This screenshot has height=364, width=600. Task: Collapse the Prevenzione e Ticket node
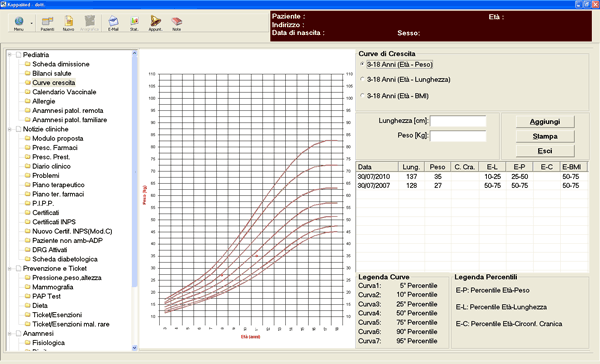10,268
